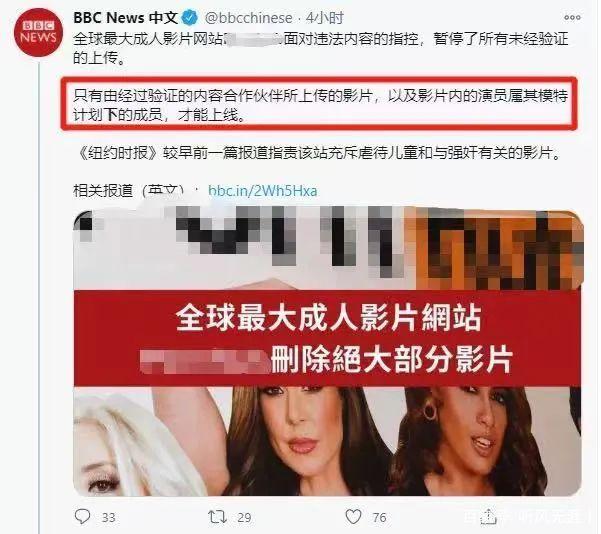
Task: Click the red headline banner in image
Action: tap(327, 338)
